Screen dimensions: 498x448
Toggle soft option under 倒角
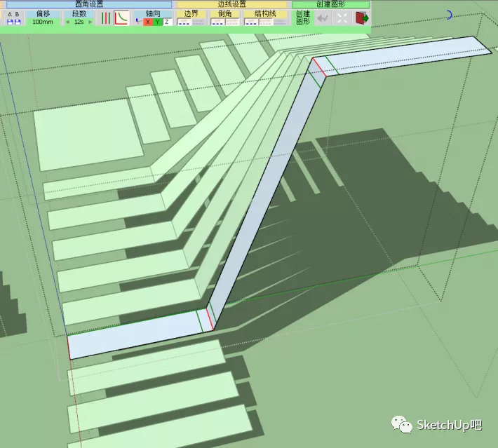(x=218, y=22)
